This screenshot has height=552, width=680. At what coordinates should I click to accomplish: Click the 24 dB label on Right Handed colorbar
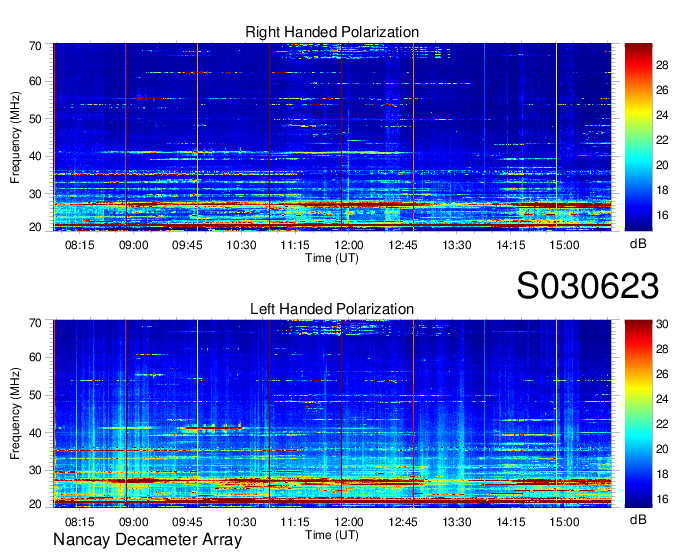(662, 115)
